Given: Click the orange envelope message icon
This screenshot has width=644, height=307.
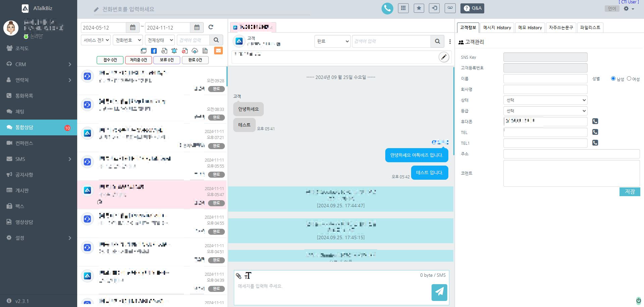Looking at the screenshot, I should tap(218, 50).
